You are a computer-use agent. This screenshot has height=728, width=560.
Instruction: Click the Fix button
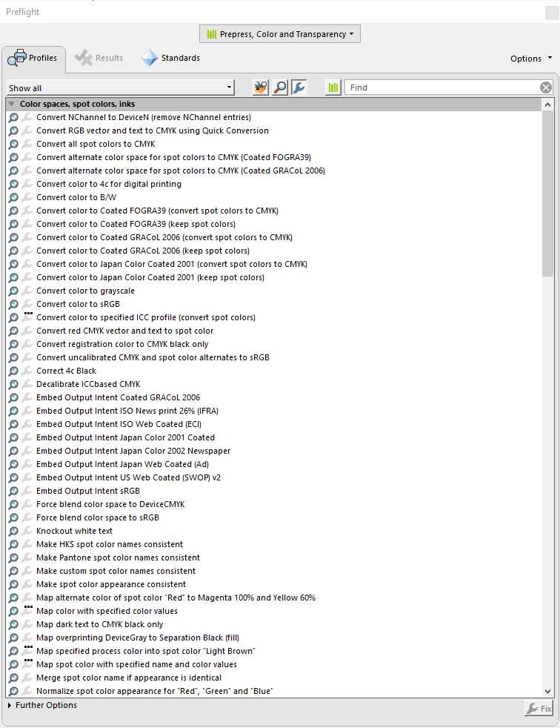click(x=539, y=709)
